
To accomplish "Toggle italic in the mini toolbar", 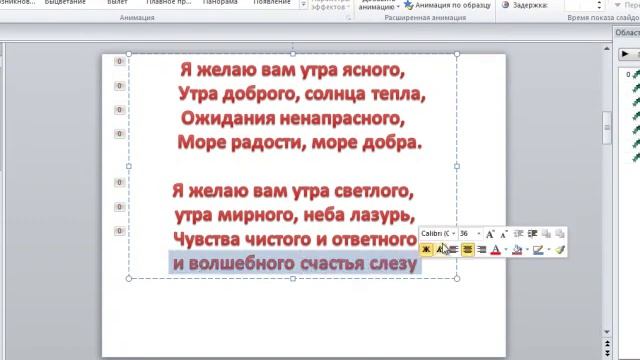I will click(x=440, y=249).
